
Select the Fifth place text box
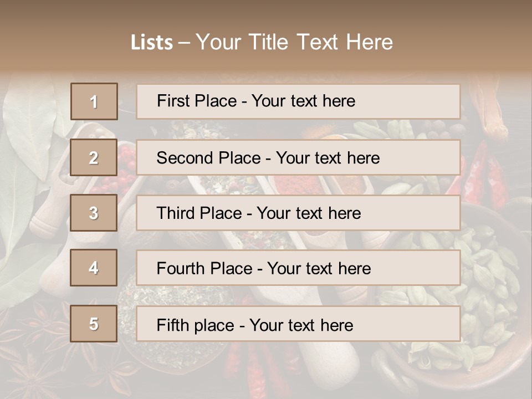pyautogui.click(x=298, y=324)
